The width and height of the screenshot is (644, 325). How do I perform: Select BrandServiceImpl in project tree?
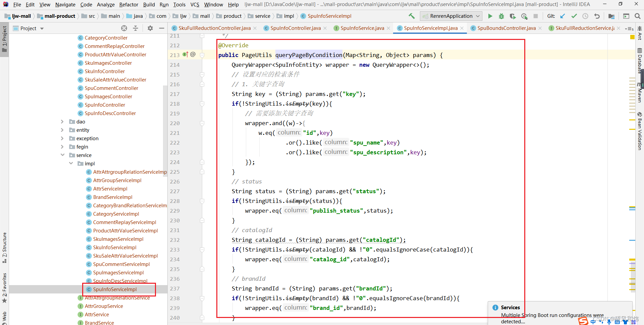(113, 197)
